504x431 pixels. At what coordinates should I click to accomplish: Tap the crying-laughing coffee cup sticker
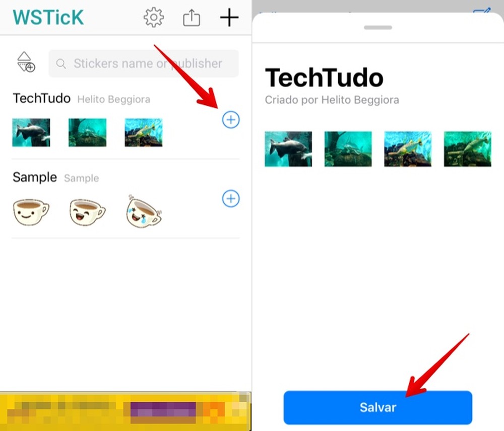(144, 212)
